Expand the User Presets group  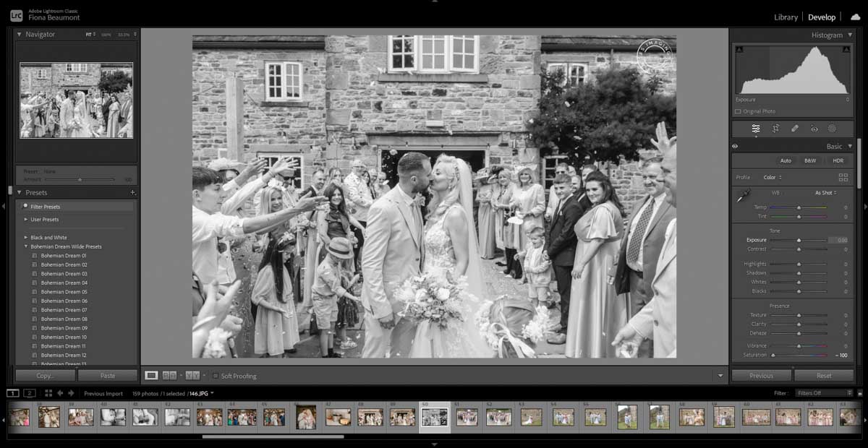pos(26,220)
